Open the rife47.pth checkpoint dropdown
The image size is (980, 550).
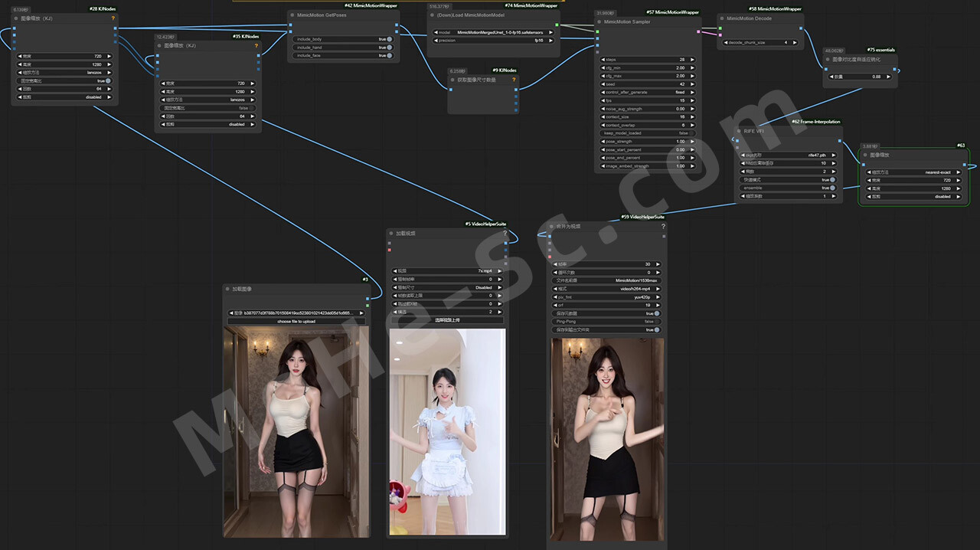pos(789,155)
